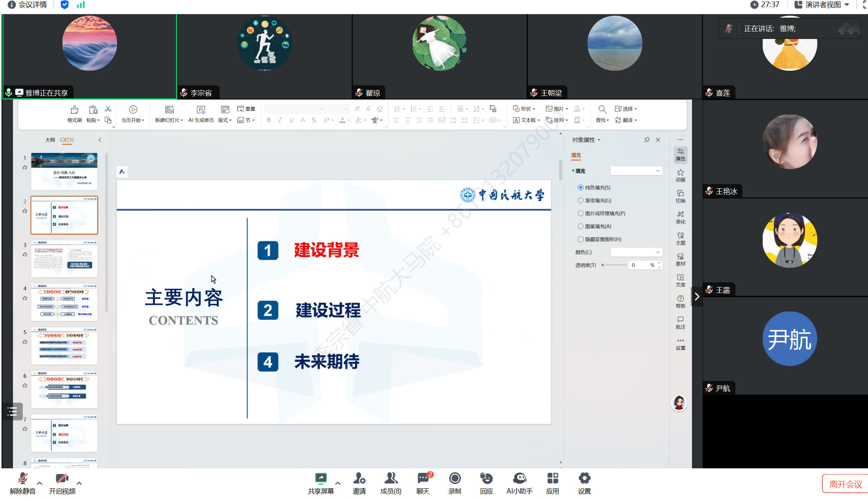This screenshot has width=868, height=499.
Task: Click the AI assistant (AI小助手) icon
Action: coord(519,479)
